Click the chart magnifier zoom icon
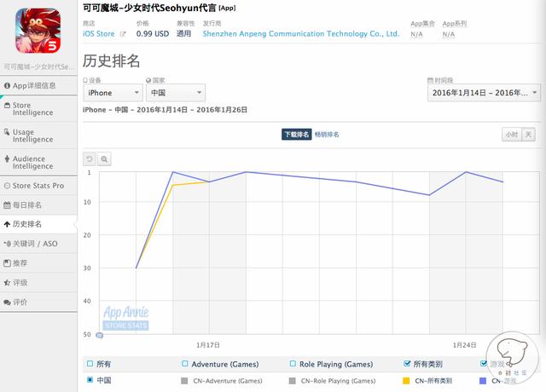Image resolution: width=546 pixels, height=392 pixels. (104, 159)
